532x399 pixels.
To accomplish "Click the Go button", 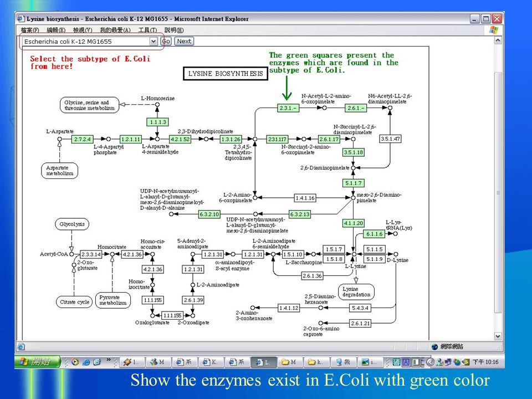I will tap(166, 42).
